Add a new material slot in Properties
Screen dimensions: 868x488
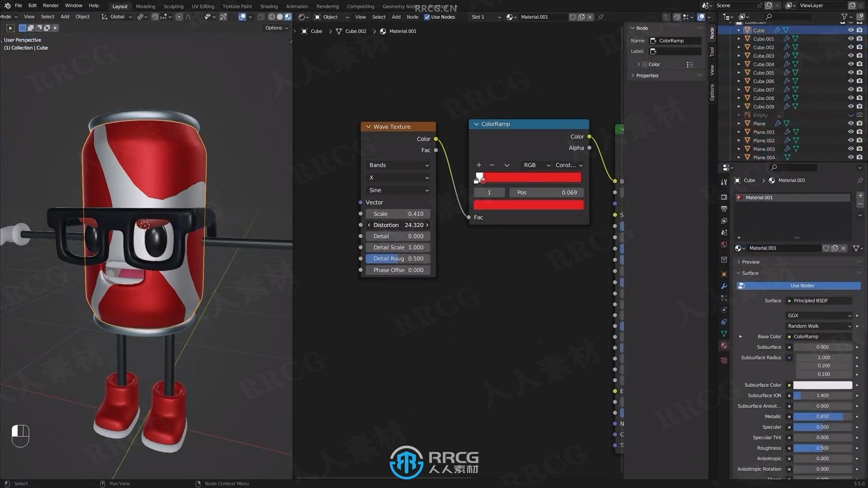click(x=860, y=196)
